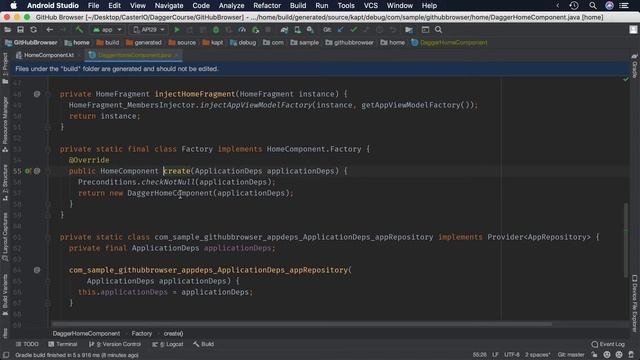Click the Sync Project with Gradle icon

pos(284,30)
